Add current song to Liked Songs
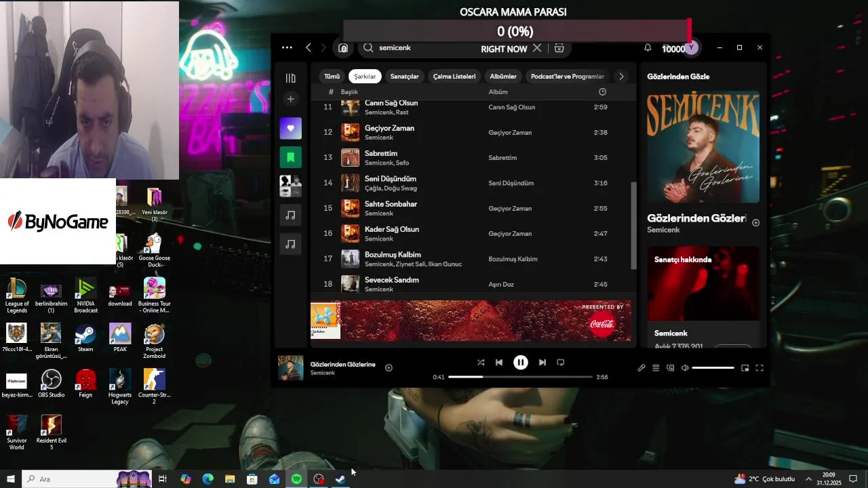The image size is (868, 488). tap(389, 368)
